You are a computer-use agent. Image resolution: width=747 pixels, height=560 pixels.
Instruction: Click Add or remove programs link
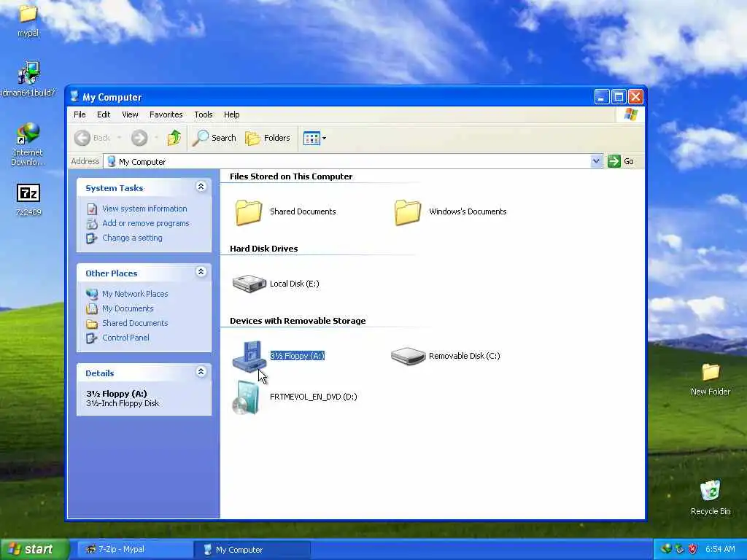click(145, 223)
